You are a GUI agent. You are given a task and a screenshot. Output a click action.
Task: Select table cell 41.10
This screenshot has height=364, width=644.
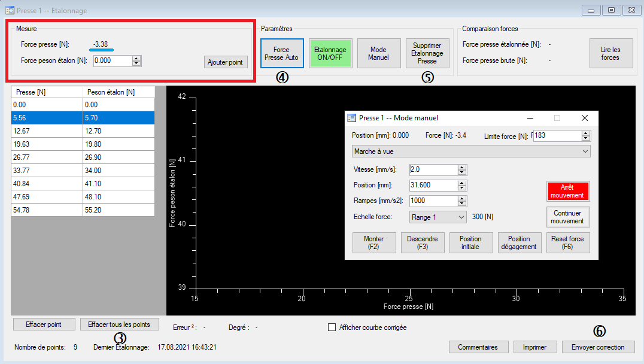119,184
